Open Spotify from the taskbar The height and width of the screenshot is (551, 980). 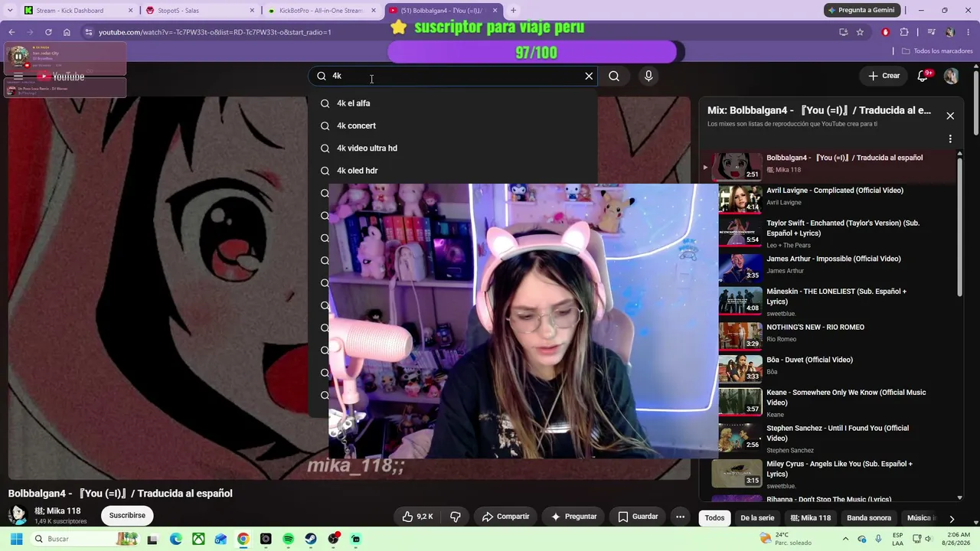click(x=288, y=539)
